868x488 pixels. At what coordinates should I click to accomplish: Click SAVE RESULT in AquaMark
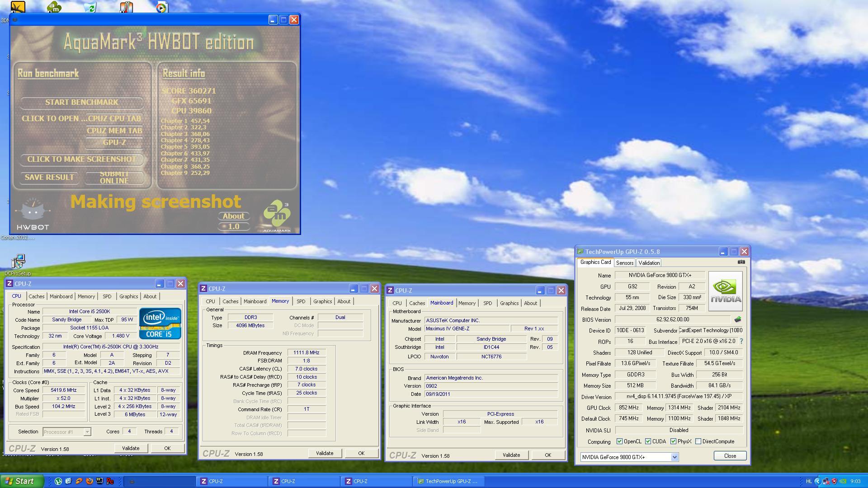click(49, 177)
